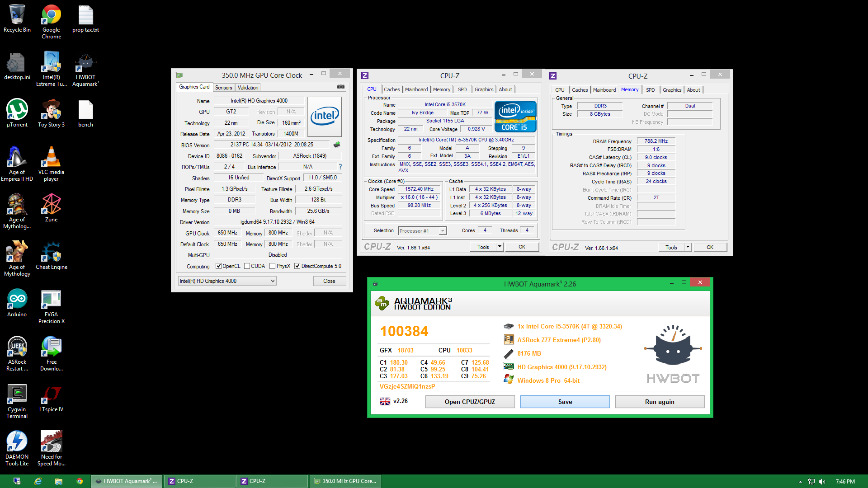Screen dimensions: 868x488
Task: Click Tools button in right CPU-Z window
Action: (671, 247)
